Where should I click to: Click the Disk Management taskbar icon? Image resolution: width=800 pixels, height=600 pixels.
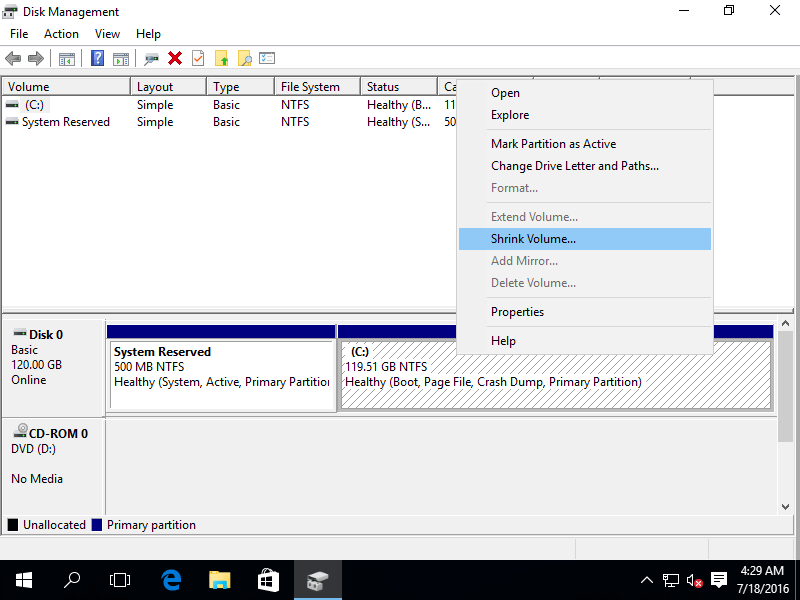point(317,580)
